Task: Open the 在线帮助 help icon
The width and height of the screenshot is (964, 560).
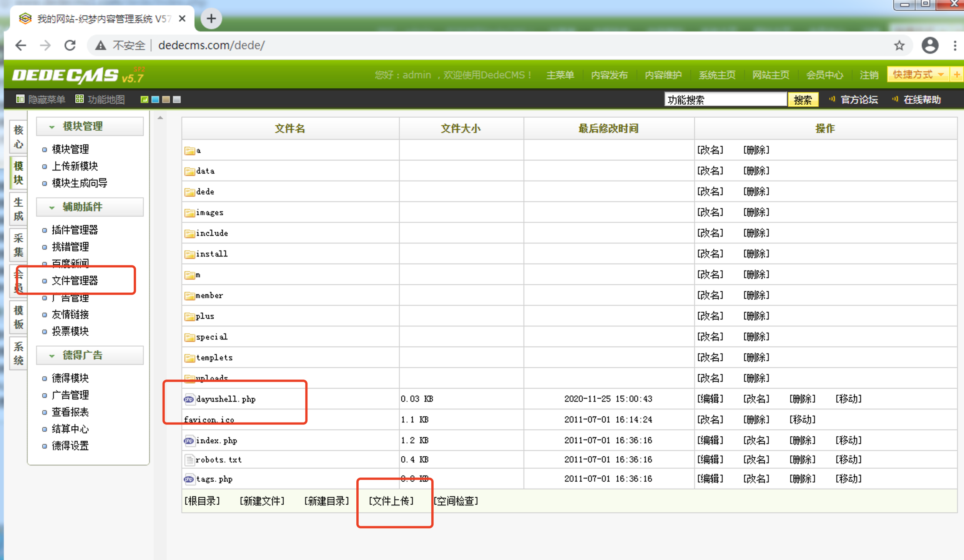Action: (x=894, y=99)
